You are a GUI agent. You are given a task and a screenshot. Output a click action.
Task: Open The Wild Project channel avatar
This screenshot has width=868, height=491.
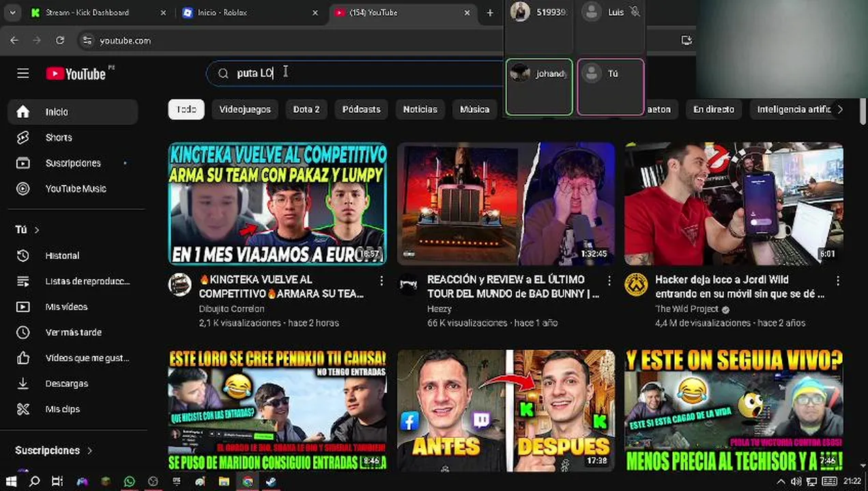636,285
